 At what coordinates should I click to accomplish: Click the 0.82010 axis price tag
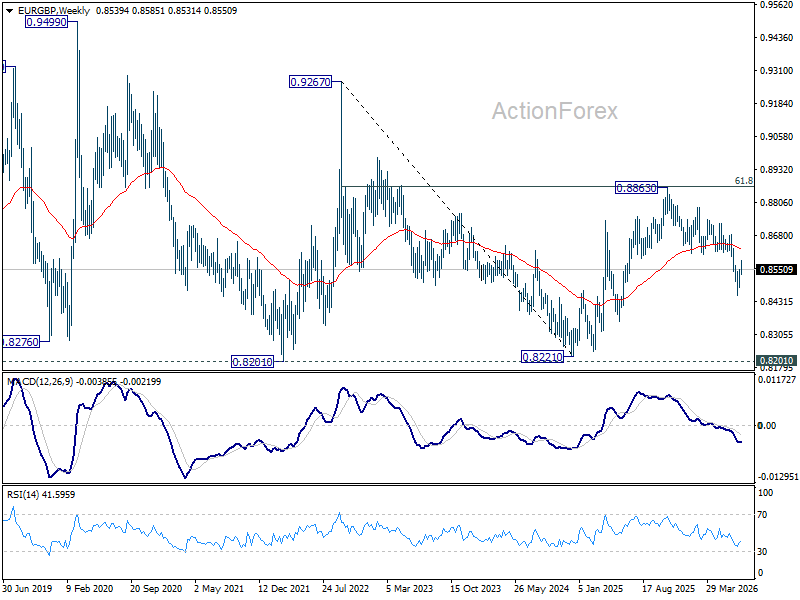point(777,361)
